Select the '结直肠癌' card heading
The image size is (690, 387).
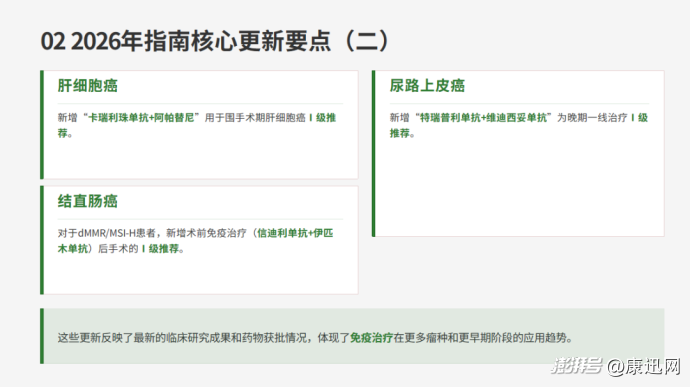point(88,201)
